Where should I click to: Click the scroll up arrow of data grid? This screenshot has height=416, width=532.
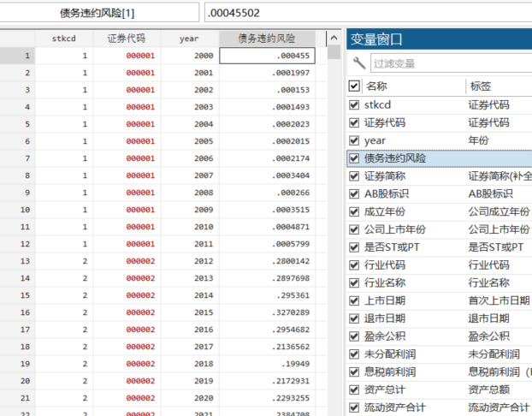click(x=334, y=38)
